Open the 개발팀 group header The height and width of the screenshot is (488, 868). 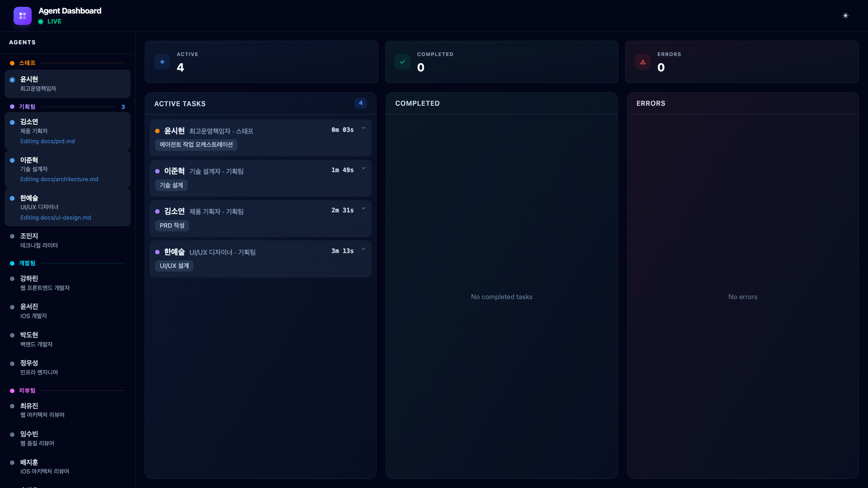[27, 263]
